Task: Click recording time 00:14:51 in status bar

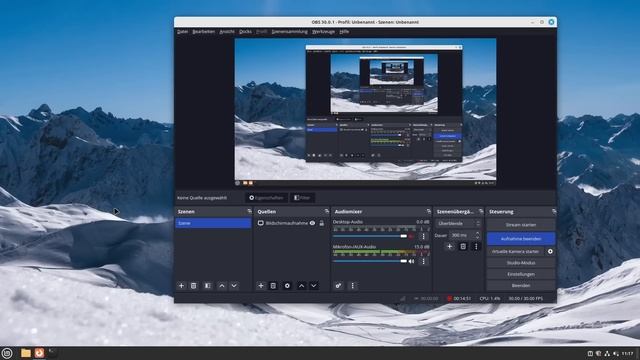Action: [x=462, y=299]
